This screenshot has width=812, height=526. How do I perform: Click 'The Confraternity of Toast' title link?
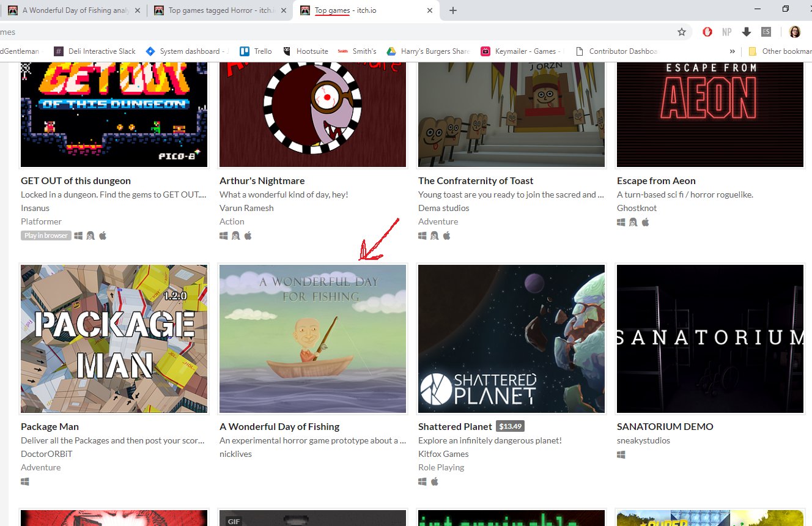tap(476, 181)
